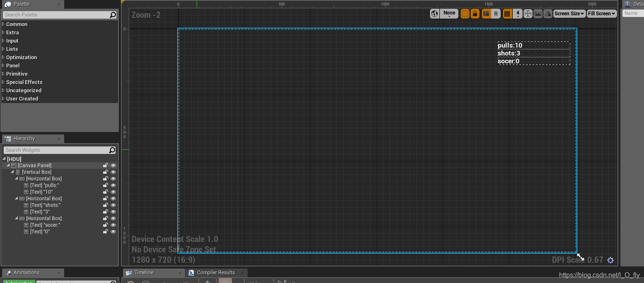Toggle lock icon of Canvas Panel row
The width and height of the screenshot is (644, 283).
[x=106, y=165]
